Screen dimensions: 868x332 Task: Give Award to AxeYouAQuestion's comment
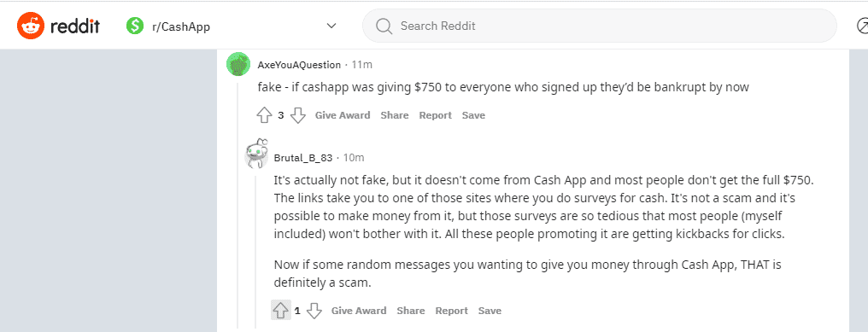tap(343, 115)
